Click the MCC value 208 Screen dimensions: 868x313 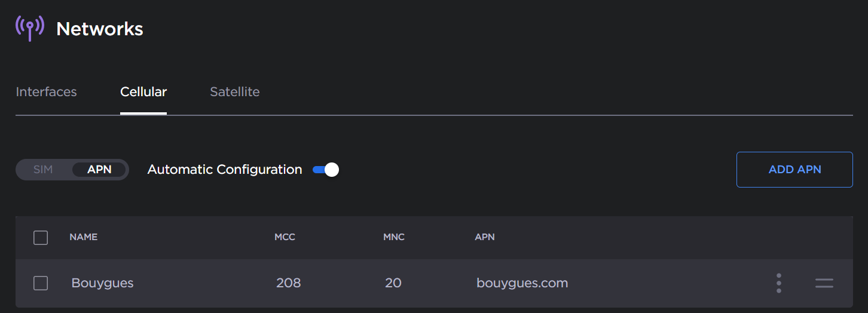click(288, 283)
